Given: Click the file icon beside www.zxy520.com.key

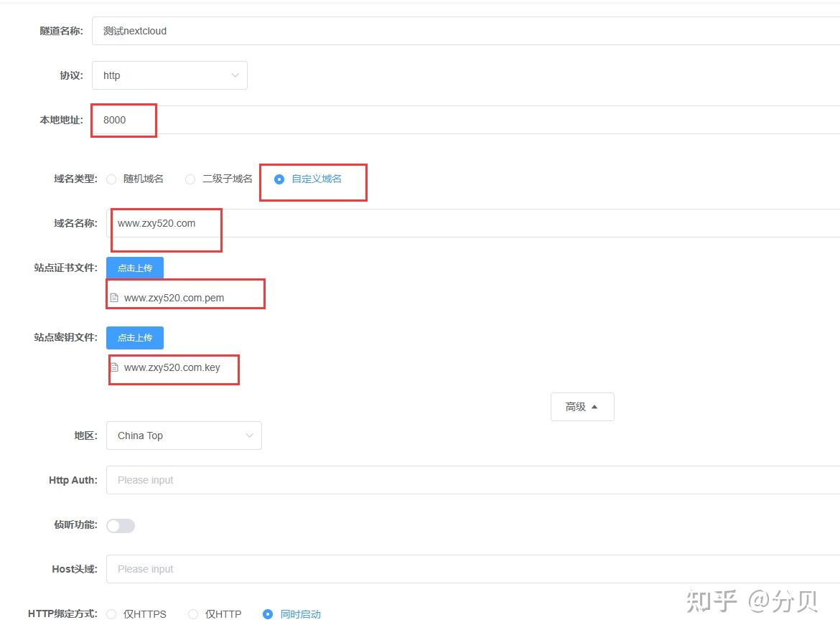Looking at the screenshot, I should (114, 367).
